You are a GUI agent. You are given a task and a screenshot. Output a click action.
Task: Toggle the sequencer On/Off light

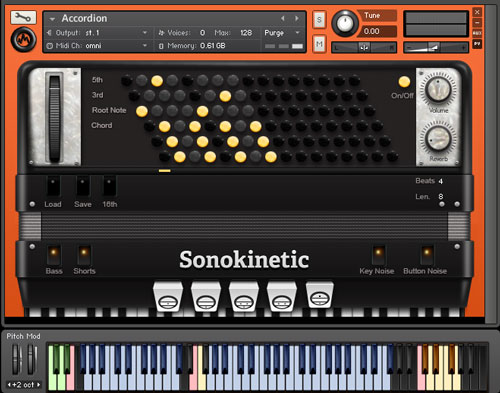coord(404,82)
